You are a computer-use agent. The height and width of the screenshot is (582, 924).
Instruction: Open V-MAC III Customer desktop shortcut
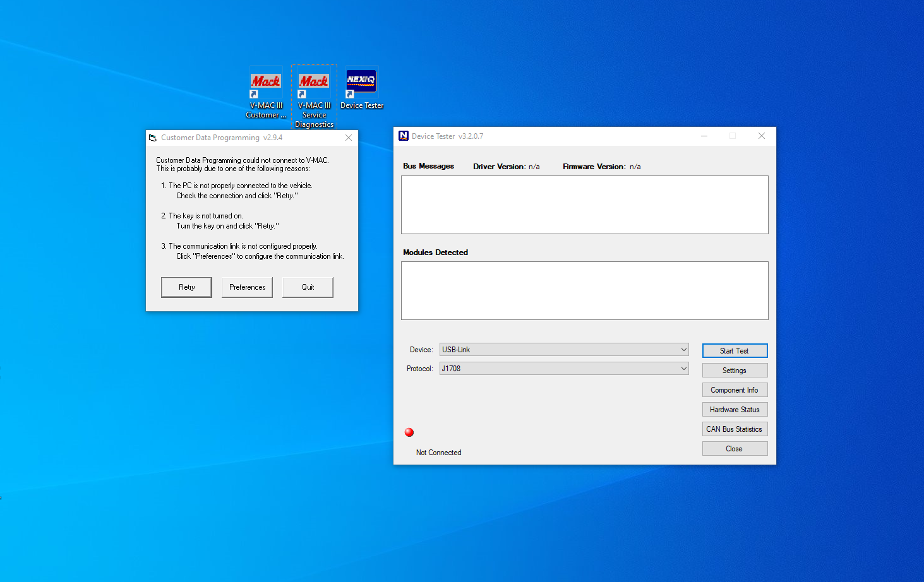click(x=266, y=93)
